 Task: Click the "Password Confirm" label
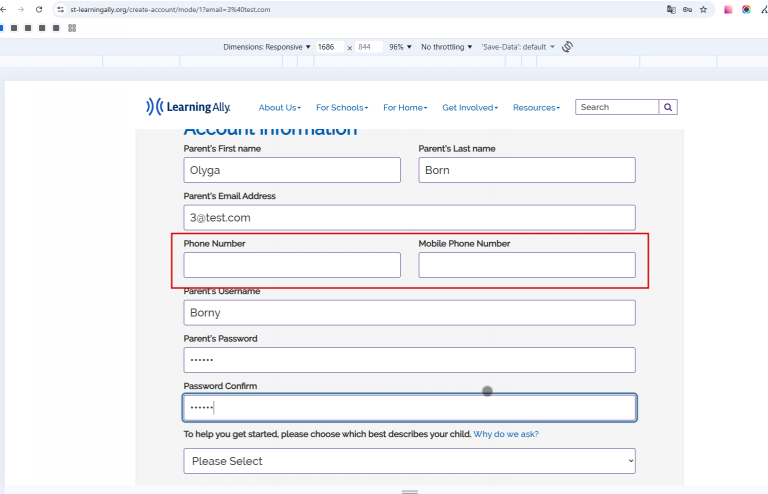[220, 386]
